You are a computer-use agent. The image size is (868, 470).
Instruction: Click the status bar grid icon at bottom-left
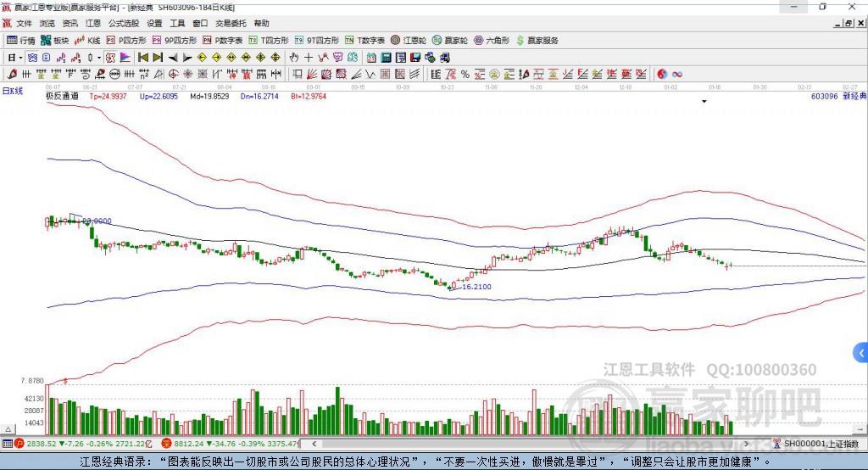[7, 444]
